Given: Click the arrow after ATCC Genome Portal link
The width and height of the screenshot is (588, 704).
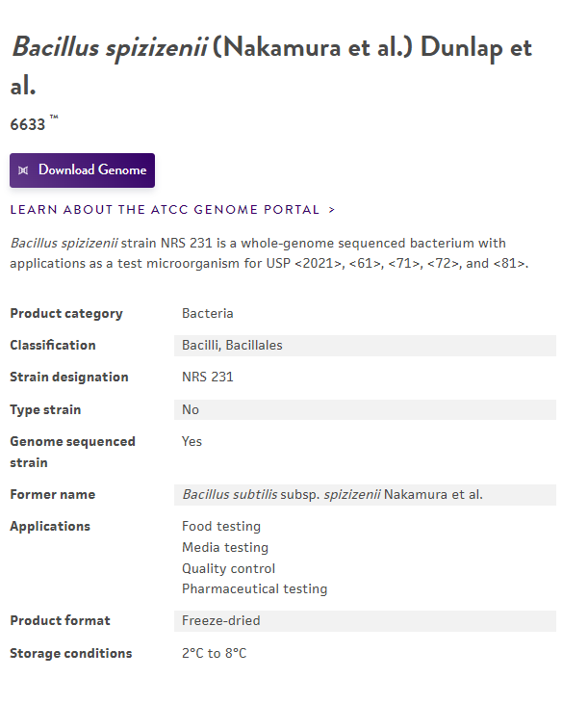Looking at the screenshot, I should (331, 209).
